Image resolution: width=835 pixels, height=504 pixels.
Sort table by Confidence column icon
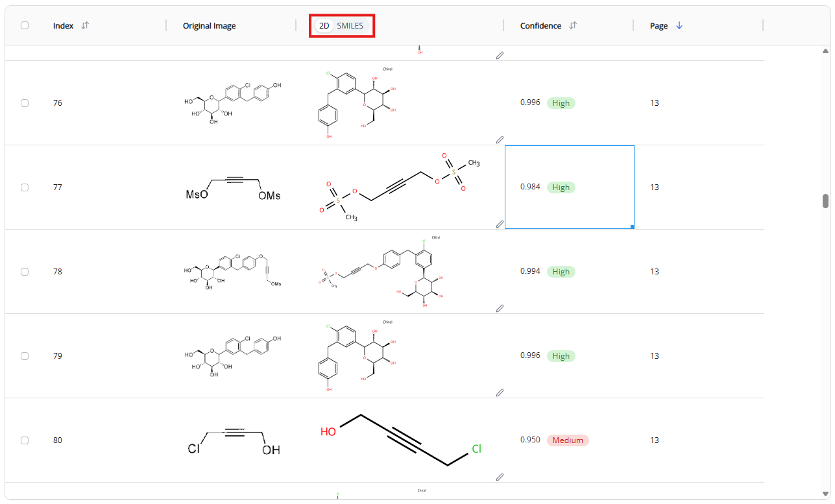573,25
